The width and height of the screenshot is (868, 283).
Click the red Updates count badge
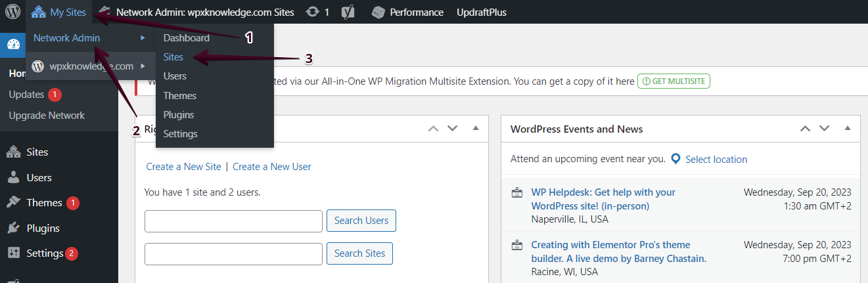point(55,95)
